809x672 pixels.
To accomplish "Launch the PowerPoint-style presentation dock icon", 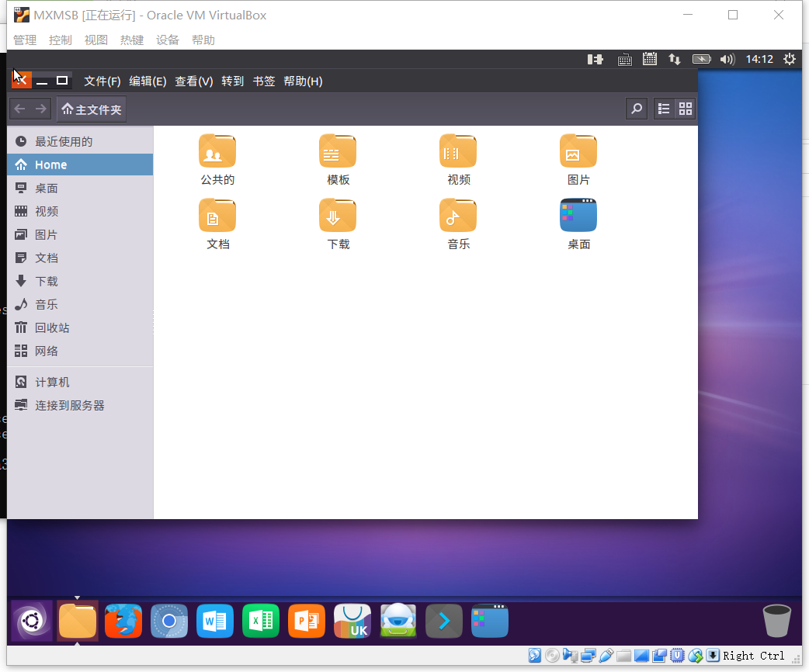I will pyautogui.click(x=307, y=621).
